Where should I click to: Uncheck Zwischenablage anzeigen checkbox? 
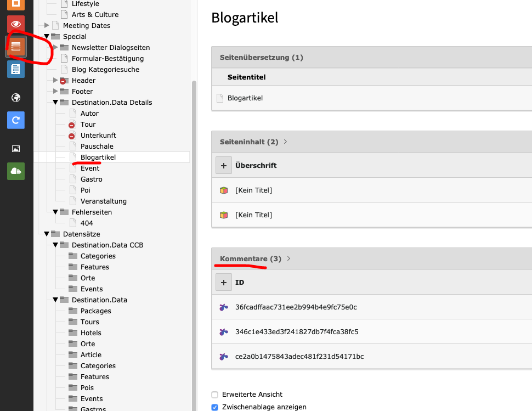click(x=215, y=407)
